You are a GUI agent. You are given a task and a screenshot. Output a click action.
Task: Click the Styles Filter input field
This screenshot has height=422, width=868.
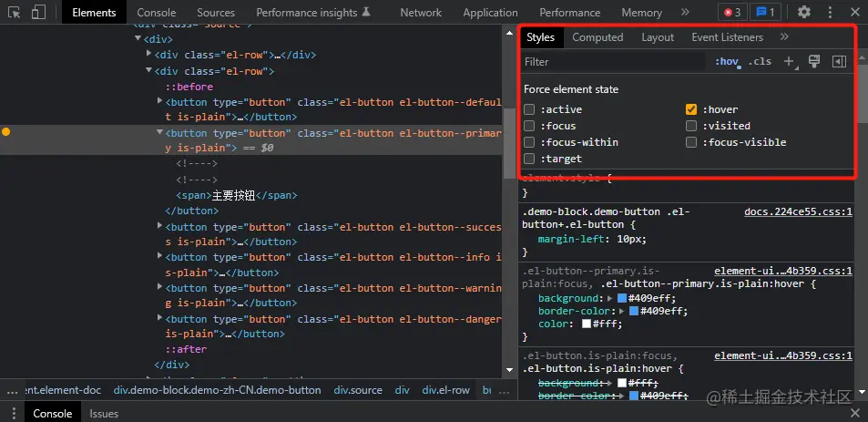tap(613, 61)
